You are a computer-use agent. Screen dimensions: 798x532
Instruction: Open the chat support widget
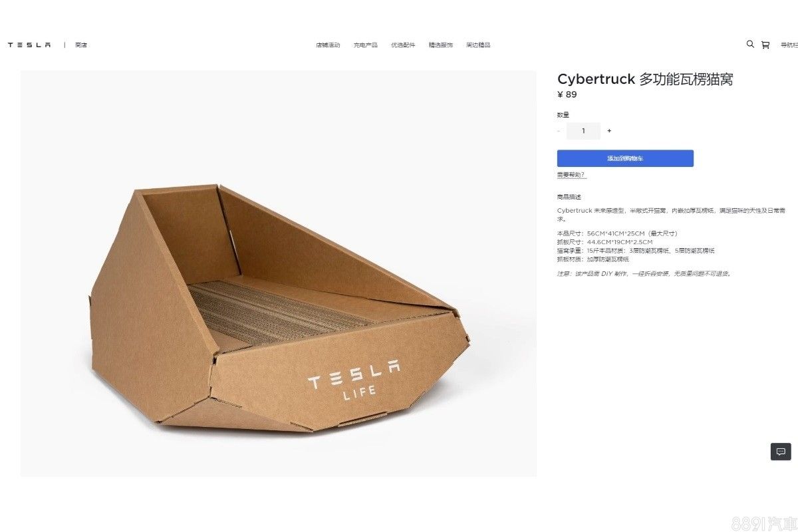click(781, 452)
